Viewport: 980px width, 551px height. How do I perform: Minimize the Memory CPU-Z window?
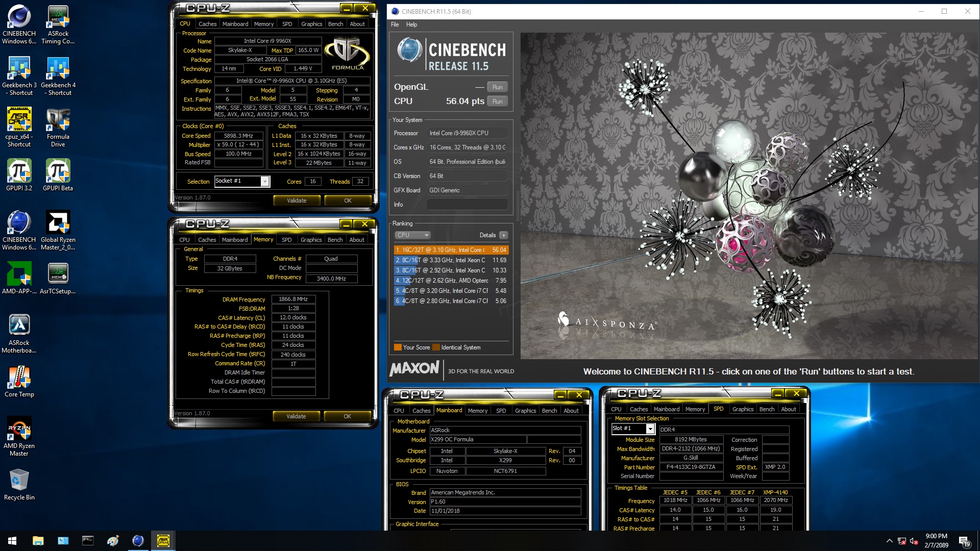[346, 224]
